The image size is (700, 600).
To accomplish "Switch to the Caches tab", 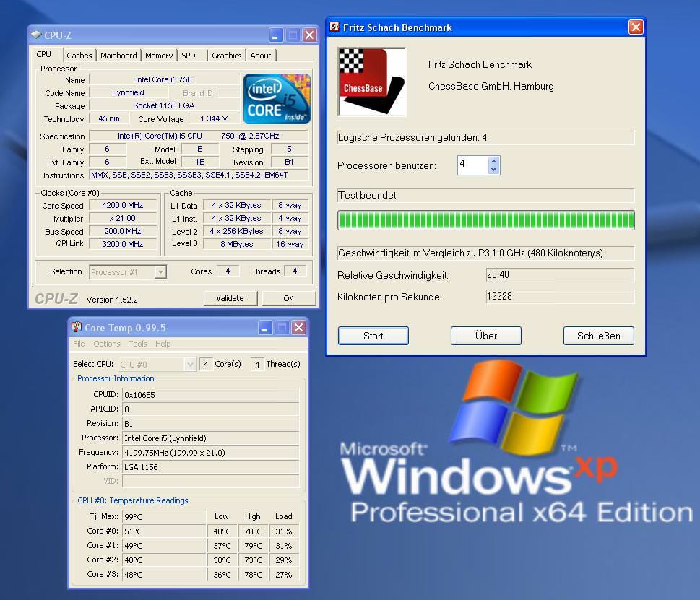I will coord(79,56).
